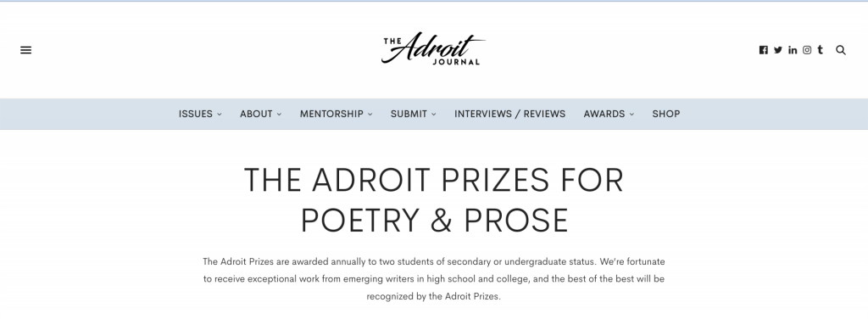Click the Adroit Prizes description paragraph
Viewport: 868px width, 319px height.
[433, 278]
